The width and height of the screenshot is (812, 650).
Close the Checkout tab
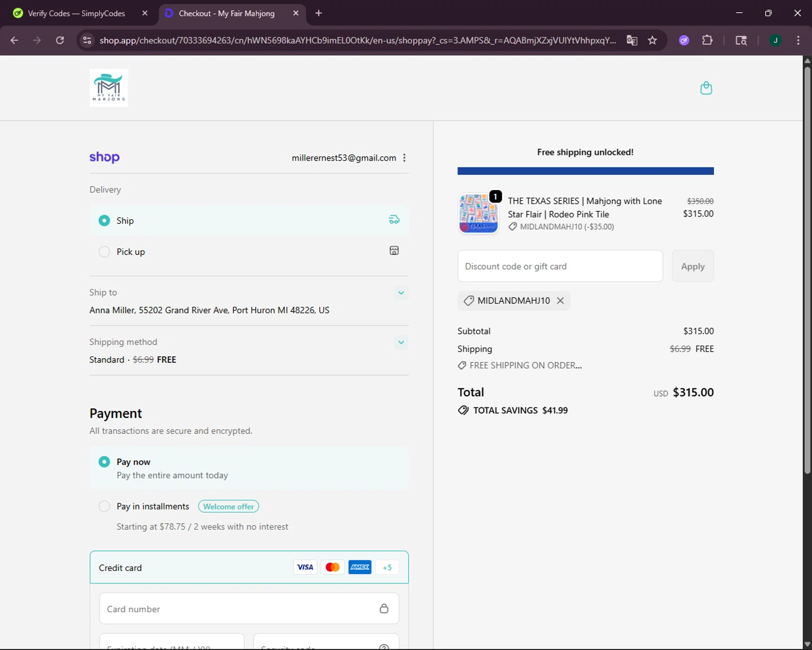(296, 13)
